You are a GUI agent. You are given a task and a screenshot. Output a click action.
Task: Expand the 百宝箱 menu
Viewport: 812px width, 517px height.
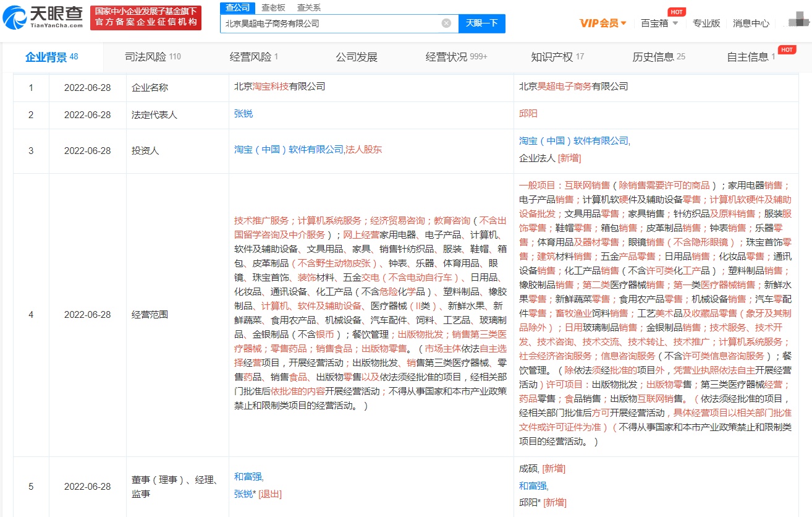click(x=659, y=23)
